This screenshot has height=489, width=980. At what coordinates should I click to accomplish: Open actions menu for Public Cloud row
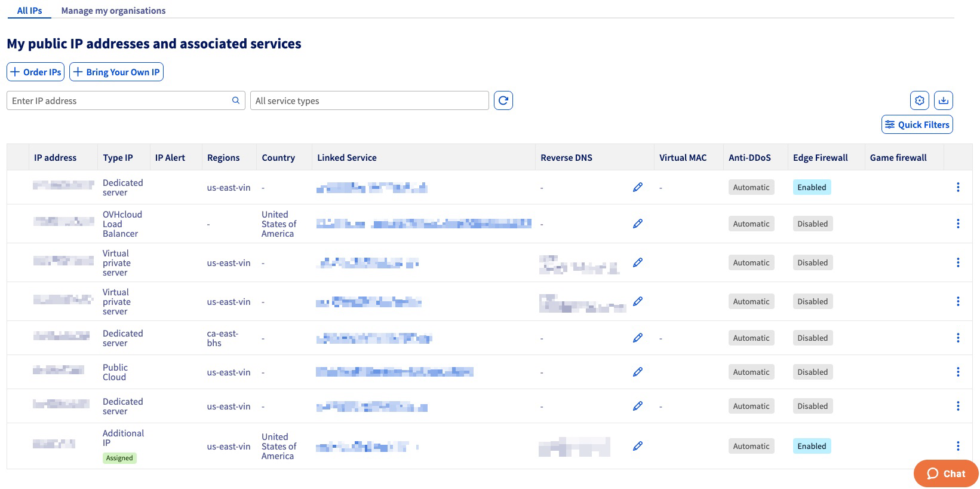(x=958, y=372)
